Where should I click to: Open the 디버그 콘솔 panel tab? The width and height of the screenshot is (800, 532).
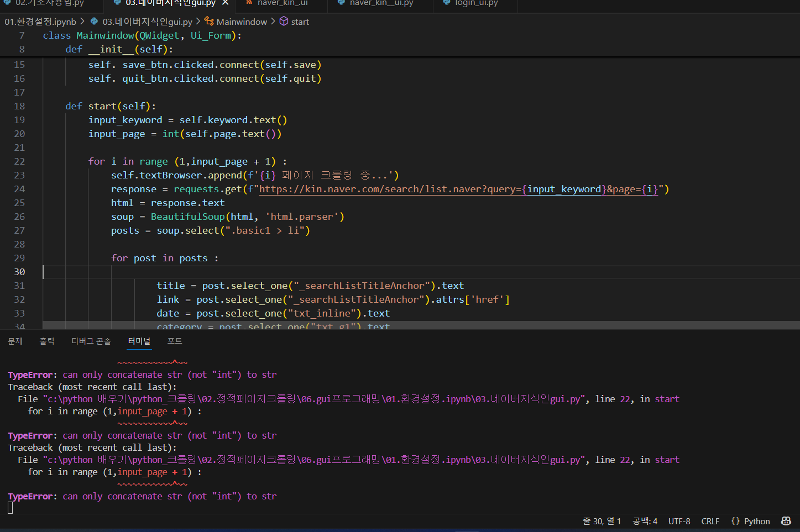(x=91, y=341)
